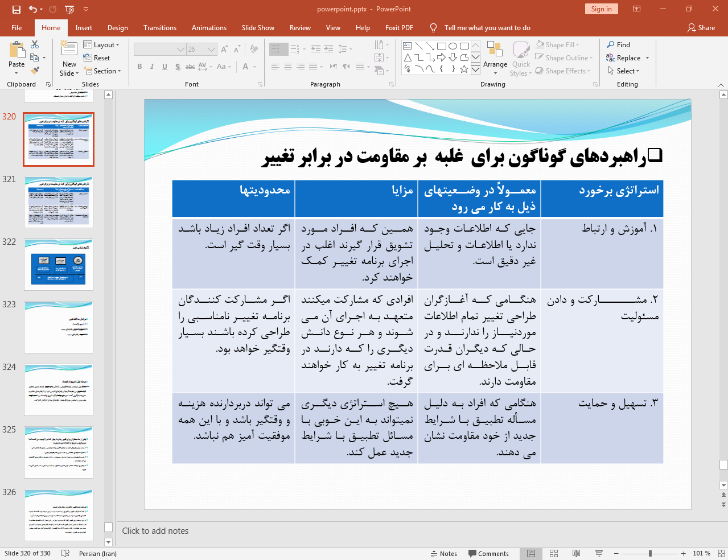728x560 pixels.
Task: Toggle Notes pane in status bar
Action: [444, 554]
